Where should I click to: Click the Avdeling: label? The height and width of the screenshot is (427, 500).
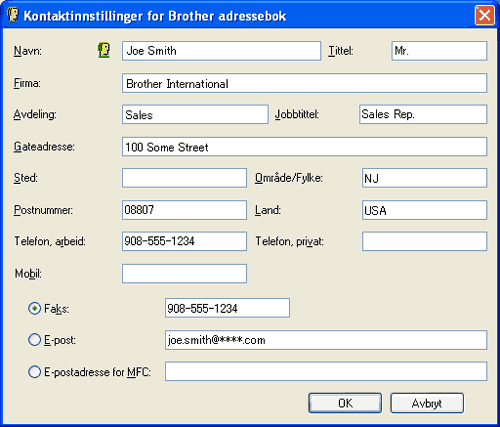click(x=35, y=114)
